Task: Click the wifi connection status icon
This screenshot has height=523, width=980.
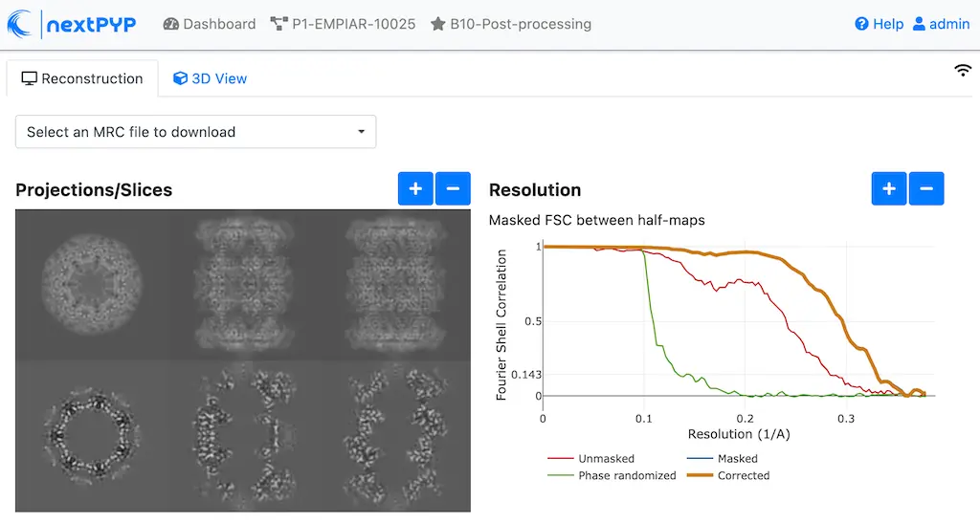Action: pyautogui.click(x=963, y=71)
